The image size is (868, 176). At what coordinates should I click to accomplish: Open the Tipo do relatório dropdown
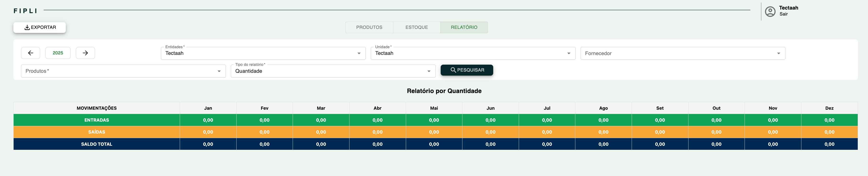pyautogui.click(x=333, y=71)
